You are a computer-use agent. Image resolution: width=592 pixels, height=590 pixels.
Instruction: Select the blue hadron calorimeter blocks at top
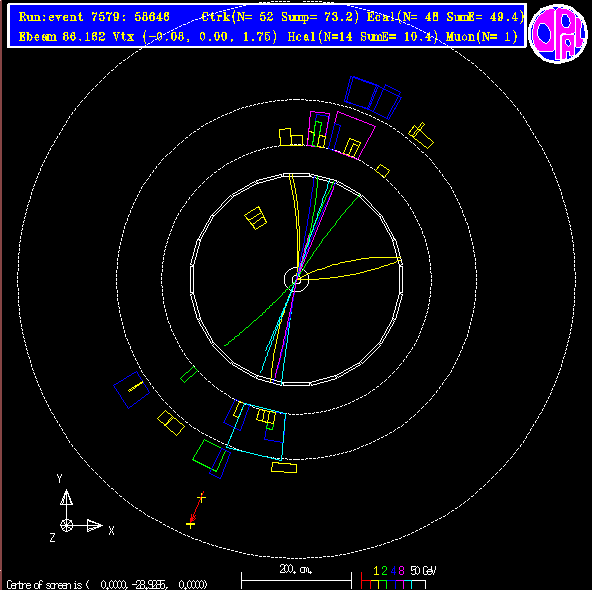(373, 97)
